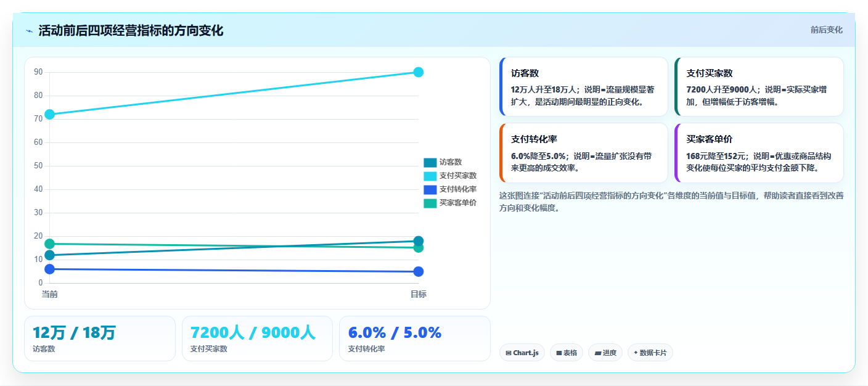Open the 买家客单价 insight card

click(759, 153)
